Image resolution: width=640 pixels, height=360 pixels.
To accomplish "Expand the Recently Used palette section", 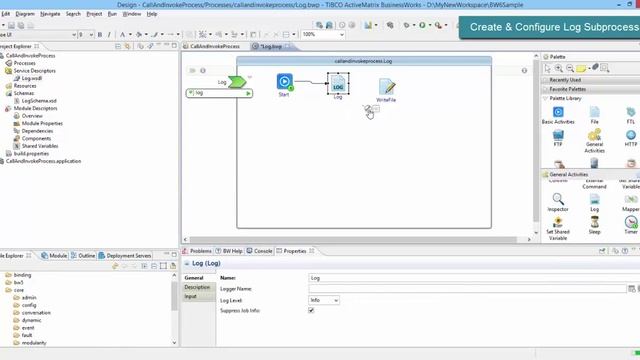I will [565, 80].
